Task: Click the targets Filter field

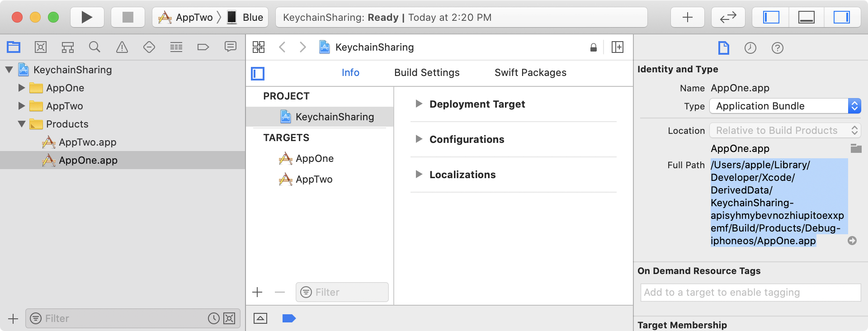Action: pos(342,292)
